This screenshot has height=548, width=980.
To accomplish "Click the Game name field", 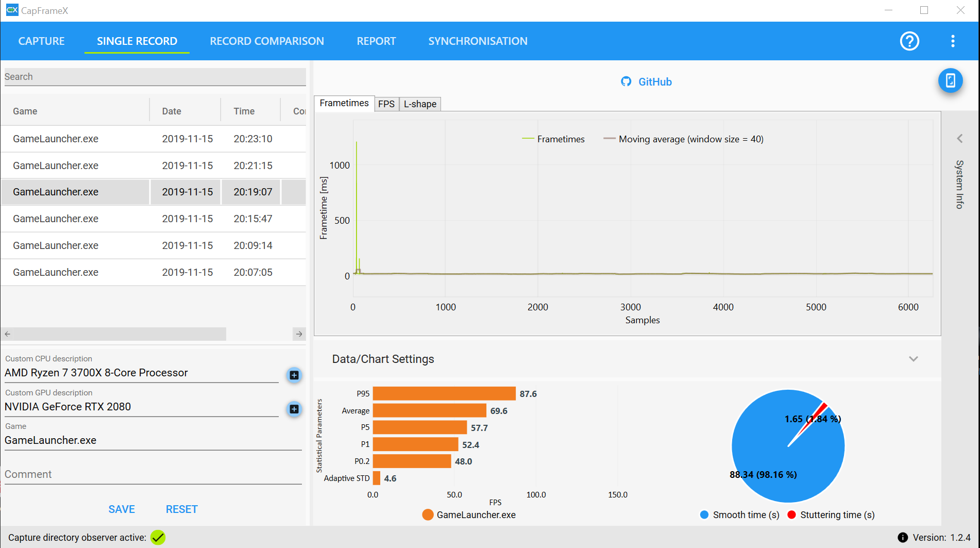I will (x=153, y=440).
